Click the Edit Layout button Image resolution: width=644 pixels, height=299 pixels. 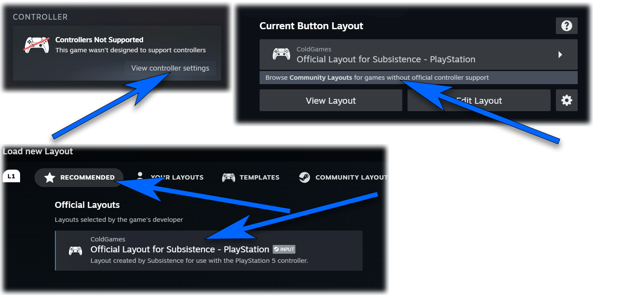pos(479,101)
